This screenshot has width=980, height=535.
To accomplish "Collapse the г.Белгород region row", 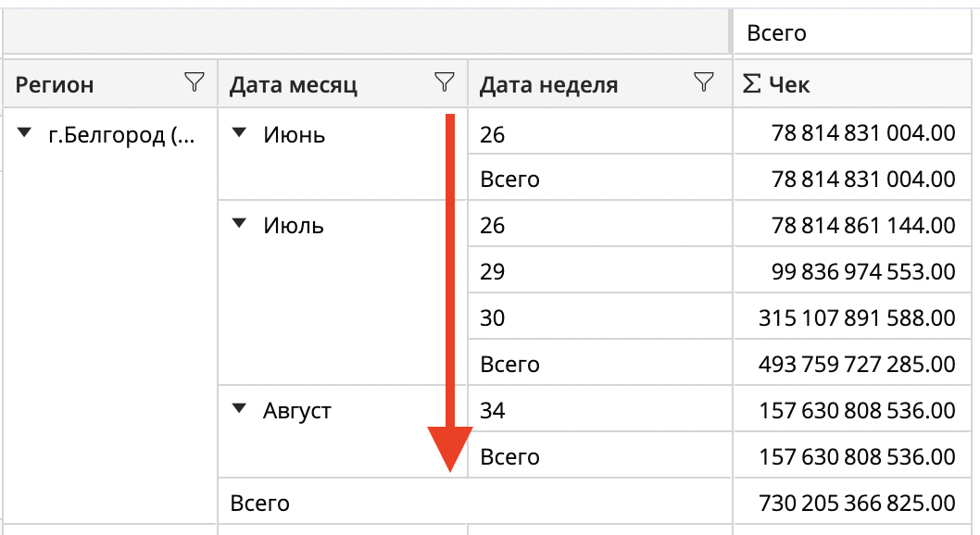I will coord(25,135).
